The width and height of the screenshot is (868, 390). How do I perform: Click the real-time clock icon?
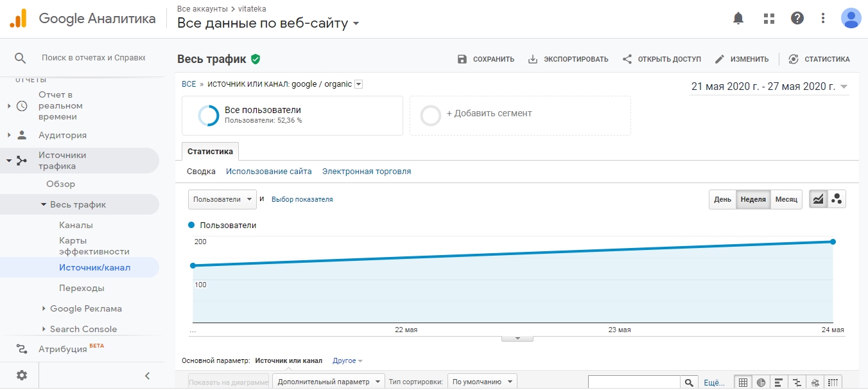(x=22, y=106)
